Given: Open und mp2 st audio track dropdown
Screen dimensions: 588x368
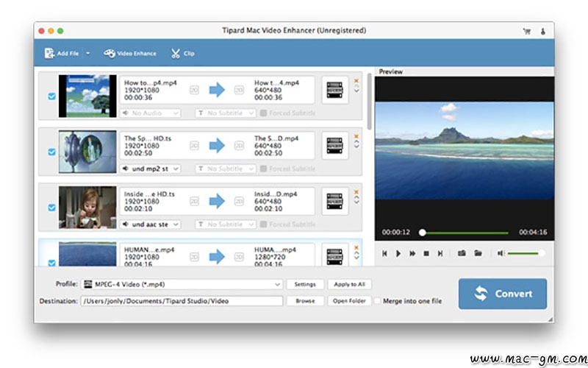Looking at the screenshot, I should [x=151, y=169].
